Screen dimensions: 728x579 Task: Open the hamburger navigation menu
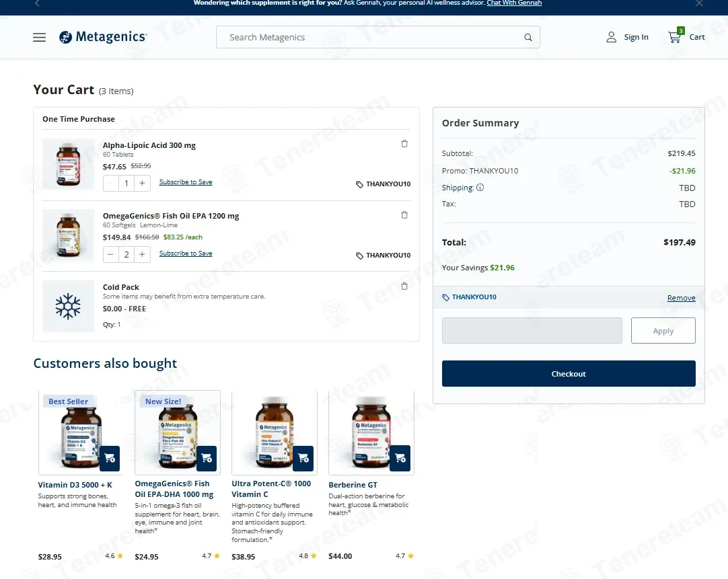coord(40,37)
